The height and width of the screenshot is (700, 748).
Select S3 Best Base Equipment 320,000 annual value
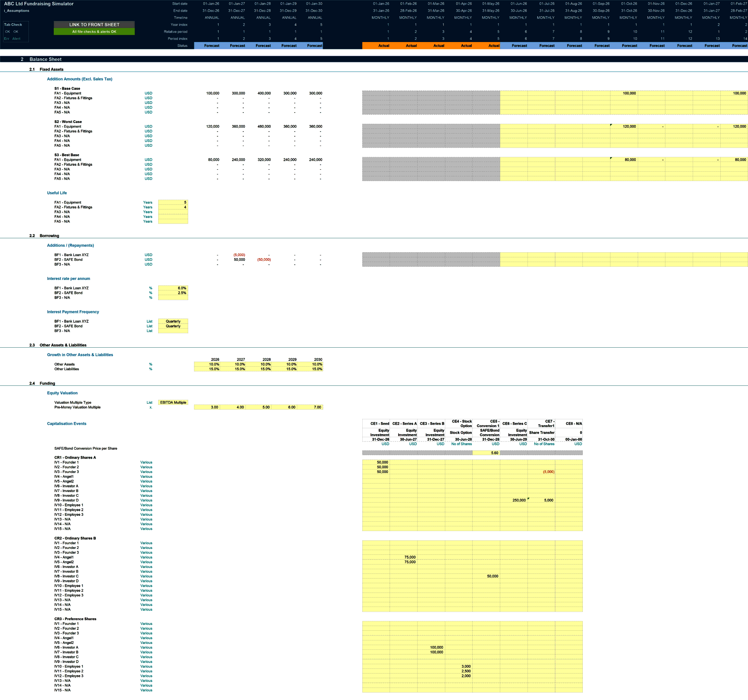point(264,160)
